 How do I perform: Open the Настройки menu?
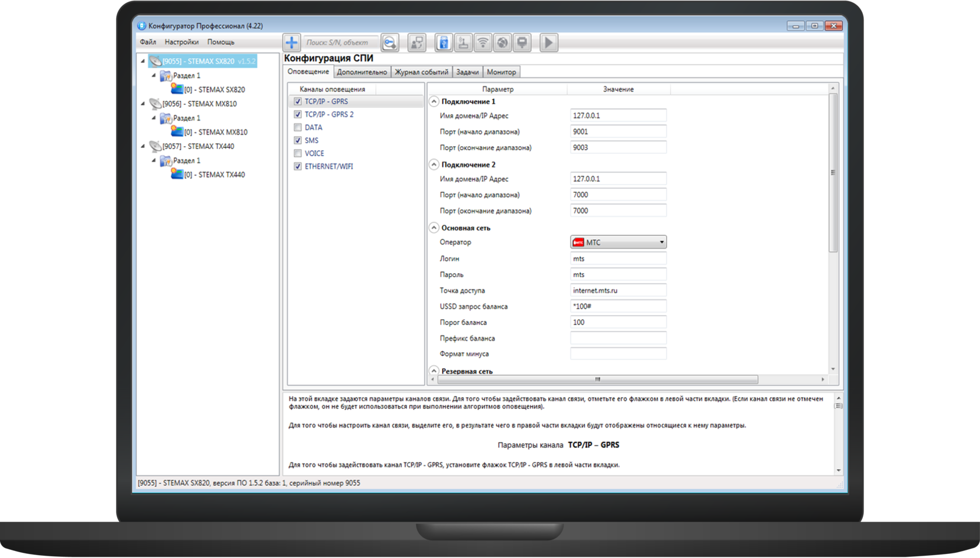point(181,42)
